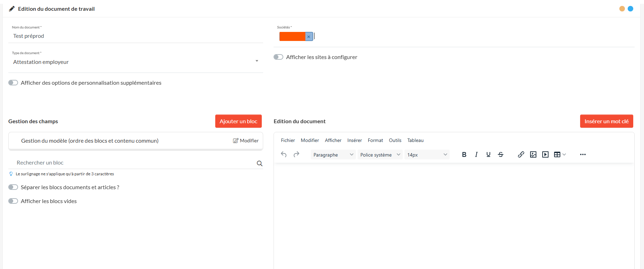This screenshot has width=644, height=269.
Task: Undo the last editor action
Action: 284,154
